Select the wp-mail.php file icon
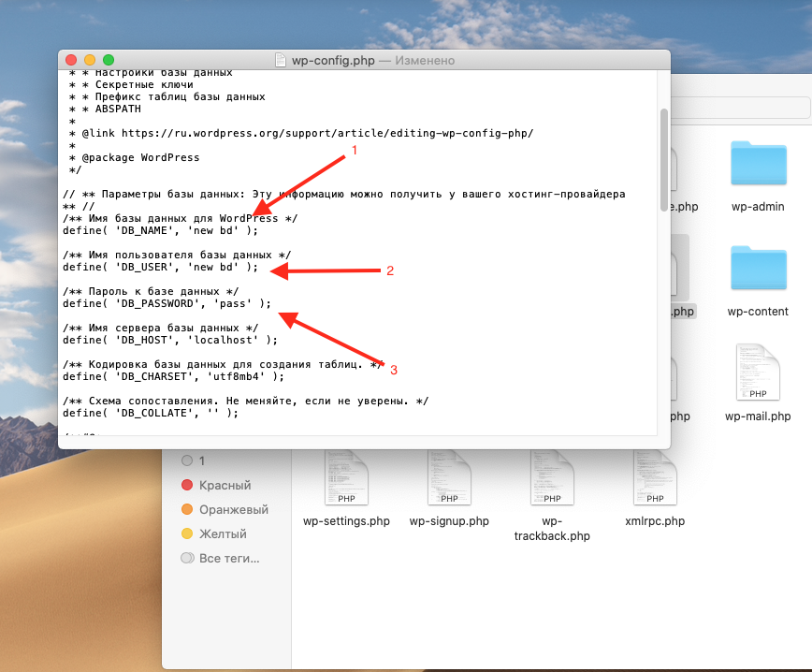 point(758,372)
